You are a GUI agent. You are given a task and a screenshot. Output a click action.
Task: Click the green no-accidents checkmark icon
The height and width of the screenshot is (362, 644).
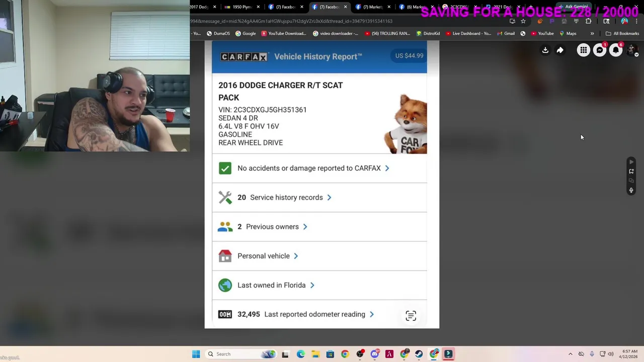click(225, 168)
